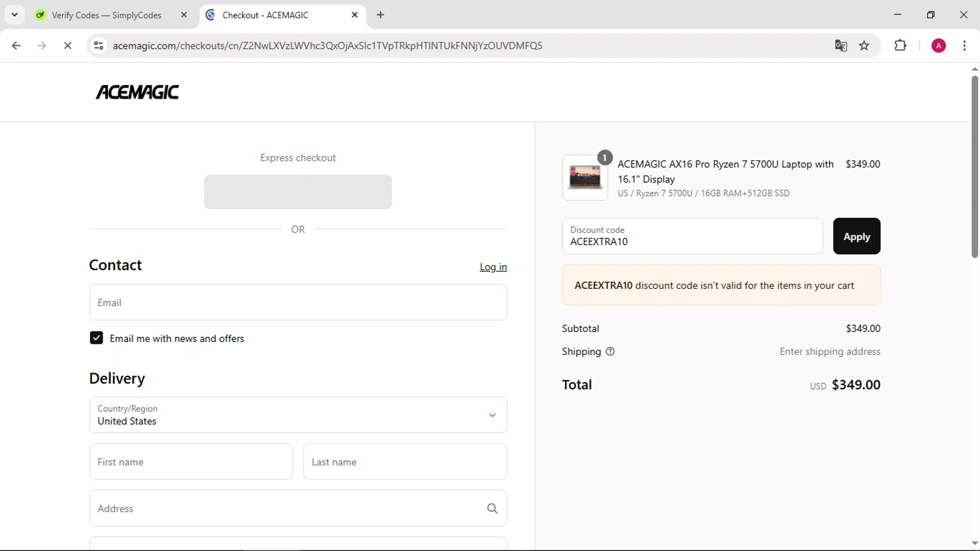
Task: Focus the First name field
Action: (x=191, y=461)
